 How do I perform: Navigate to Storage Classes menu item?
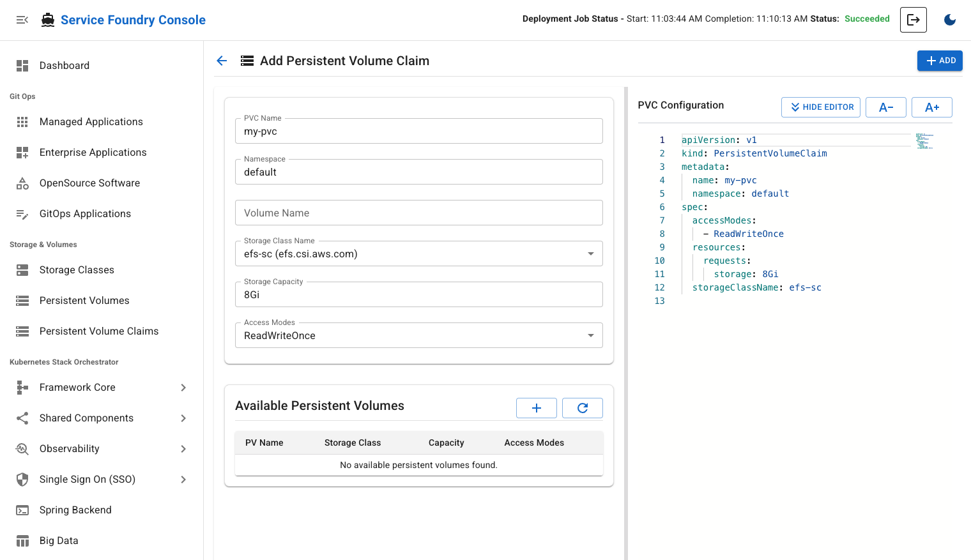pyautogui.click(x=78, y=269)
